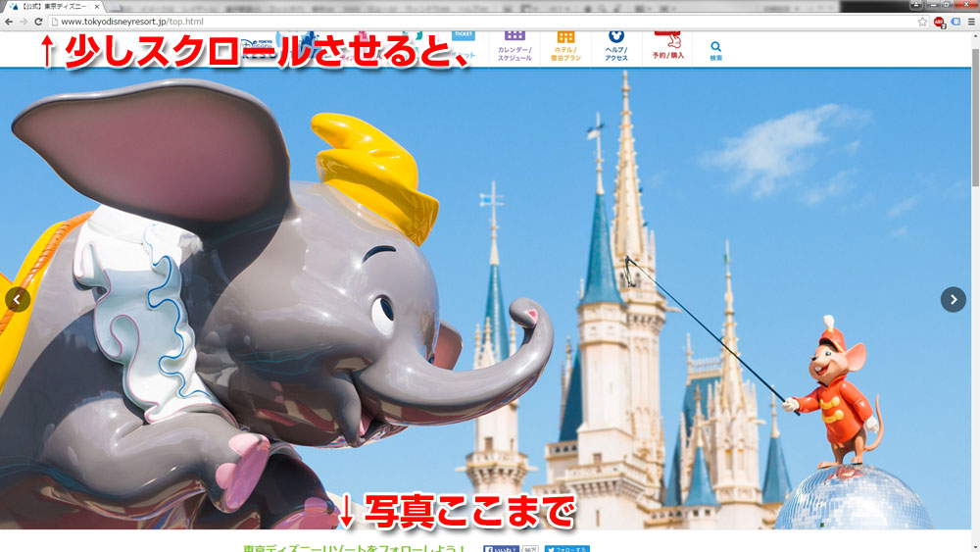The width and height of the screenshot is (980, 552).
Task: Open the Adblock Plus extension icon
Action: pos(940,22)
